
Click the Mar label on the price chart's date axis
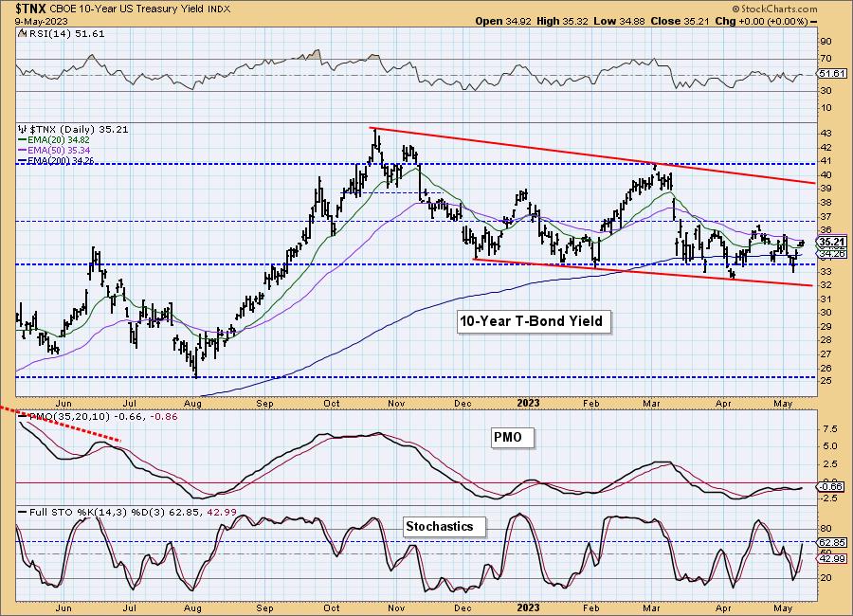[x=651, y=403]
